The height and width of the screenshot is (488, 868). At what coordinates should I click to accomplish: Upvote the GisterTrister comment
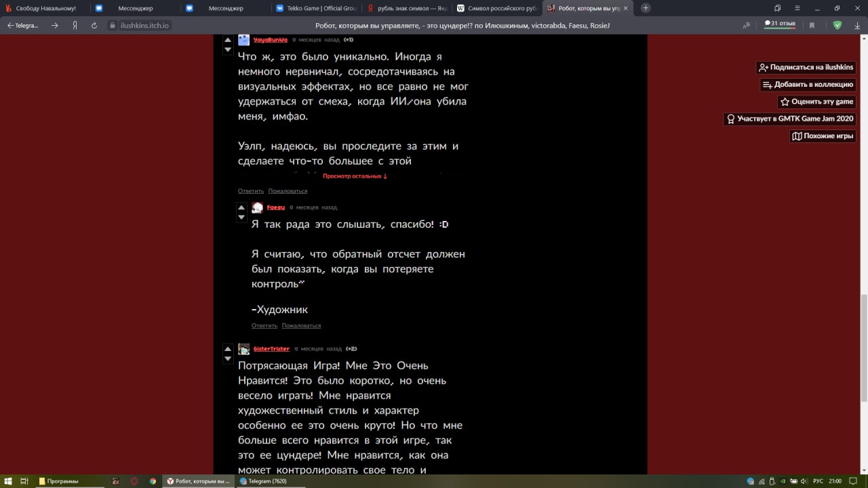pos(228,349)
